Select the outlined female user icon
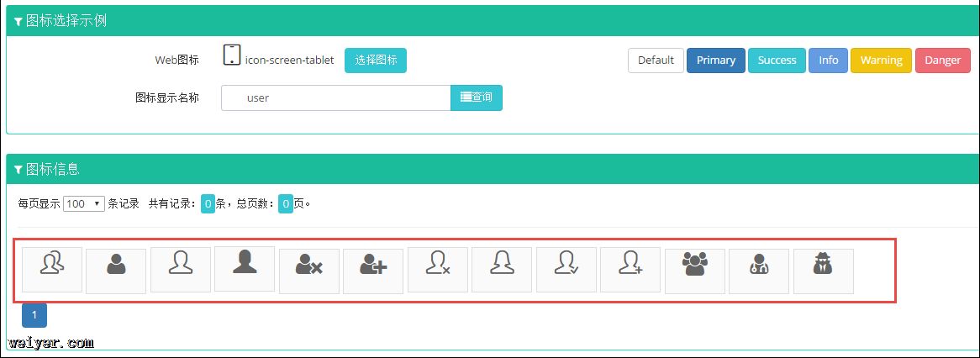980x358 pixels. pyautogui.click(x=502, y=269)
